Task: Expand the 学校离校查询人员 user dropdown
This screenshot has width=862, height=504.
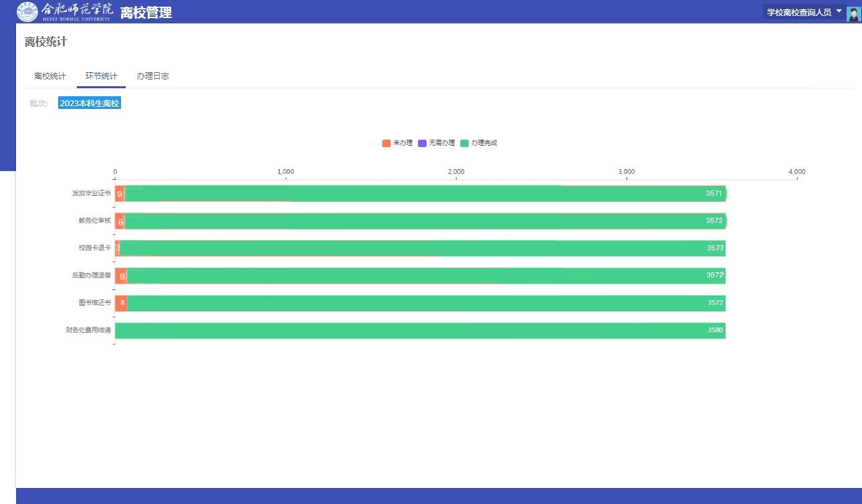Action: 804,12
